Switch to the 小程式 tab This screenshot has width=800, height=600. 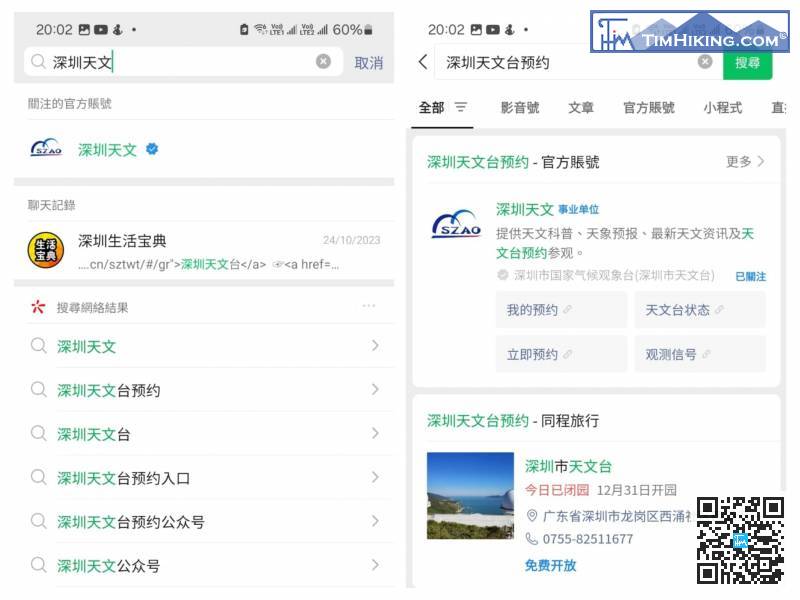[723, 108]
